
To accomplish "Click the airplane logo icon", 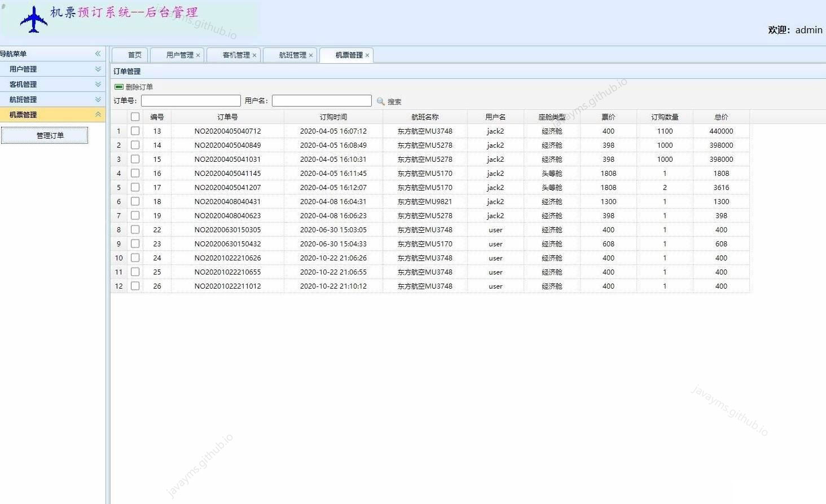I will coord(33,19).
